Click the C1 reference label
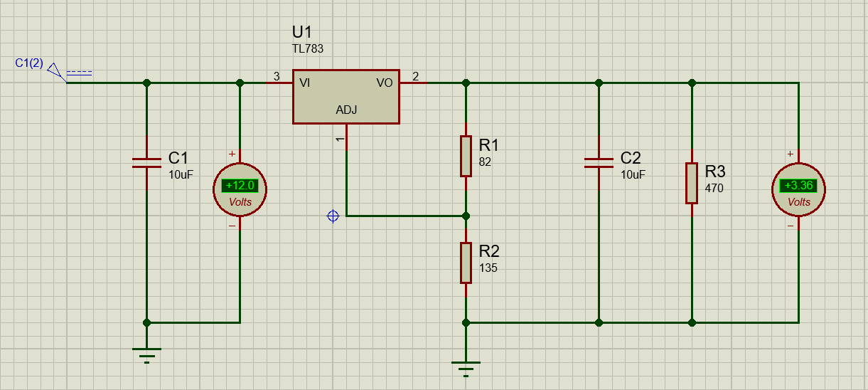 pyautogui.click(x=178, y=158)
